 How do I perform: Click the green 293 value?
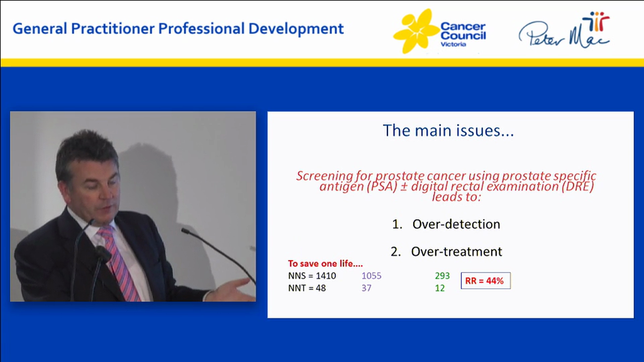[x=442, y=276]
